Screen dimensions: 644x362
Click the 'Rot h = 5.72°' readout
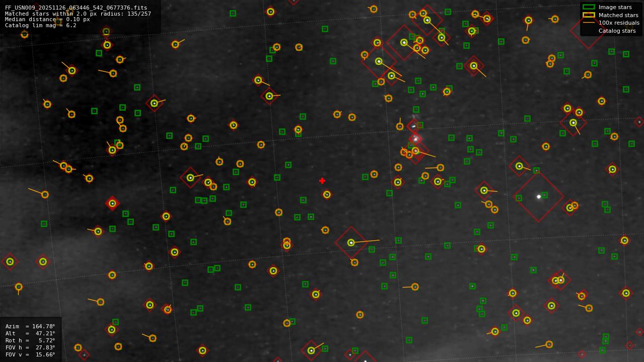click(x=30, y=340)
